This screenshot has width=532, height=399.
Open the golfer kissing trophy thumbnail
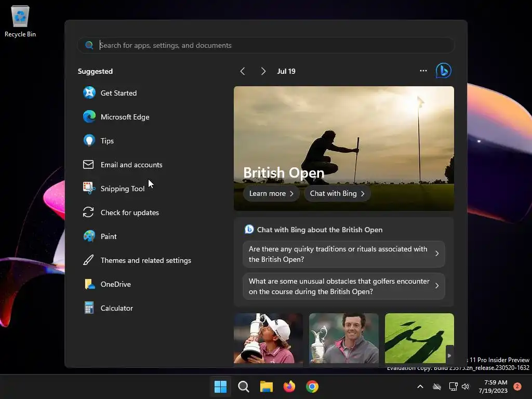268,338
